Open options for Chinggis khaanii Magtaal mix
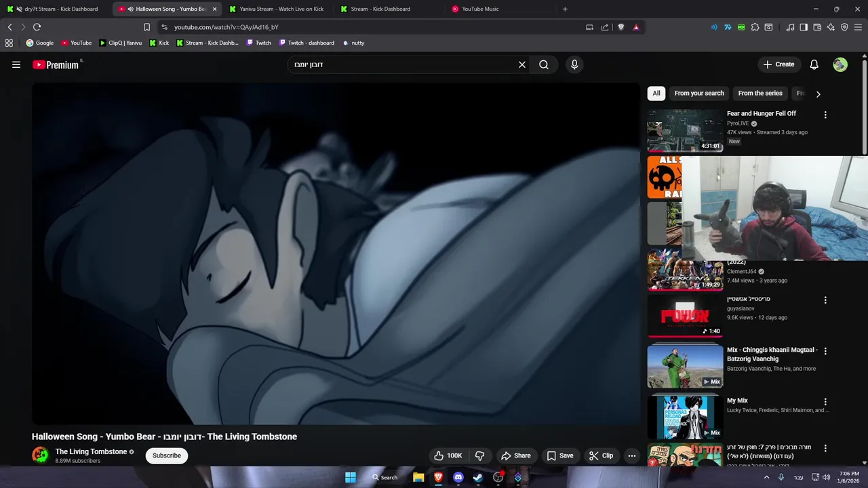 (x=825, y=351)
